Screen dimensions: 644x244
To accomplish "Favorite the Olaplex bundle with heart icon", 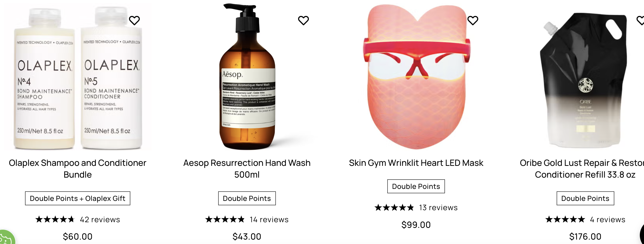I will (x=134, y=21).
